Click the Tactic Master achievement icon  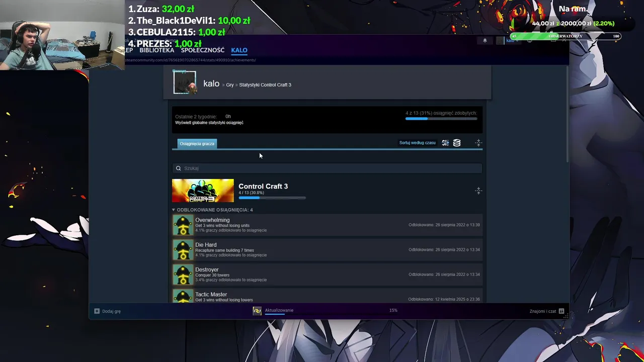pos(183,296)
